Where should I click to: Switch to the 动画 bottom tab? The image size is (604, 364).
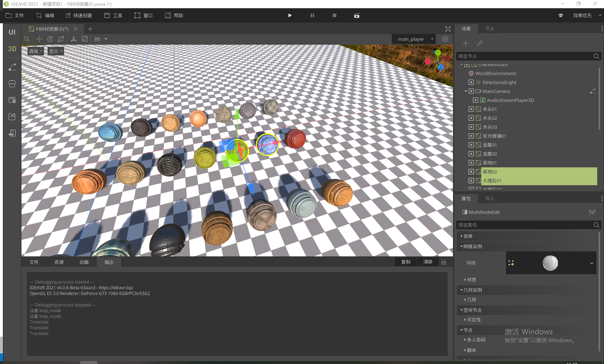point(84,262)
